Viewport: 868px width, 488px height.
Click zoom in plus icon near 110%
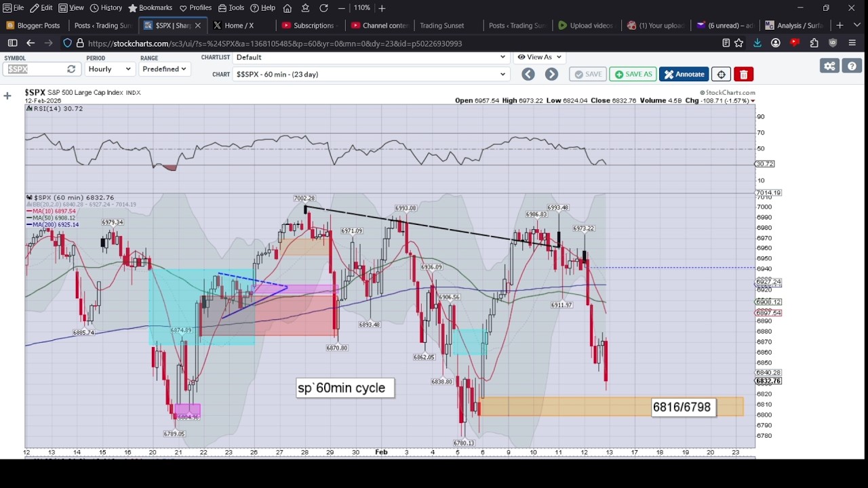(x=382, y=8)
